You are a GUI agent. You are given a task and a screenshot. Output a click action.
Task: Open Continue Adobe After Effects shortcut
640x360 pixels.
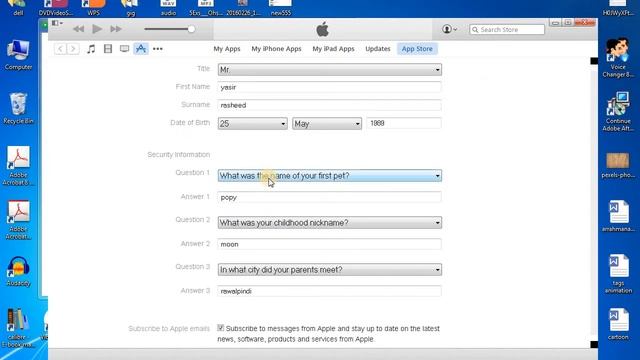(x=618, y=111)
